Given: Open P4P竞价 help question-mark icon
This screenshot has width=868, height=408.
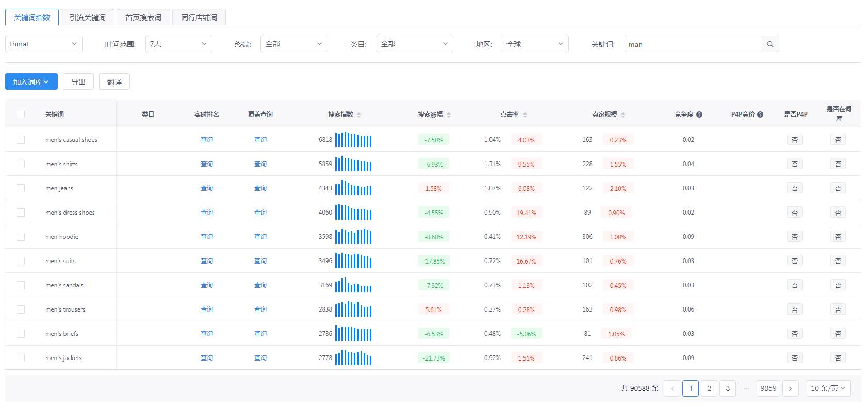Looking at the screenshot, I should [760, 115].
